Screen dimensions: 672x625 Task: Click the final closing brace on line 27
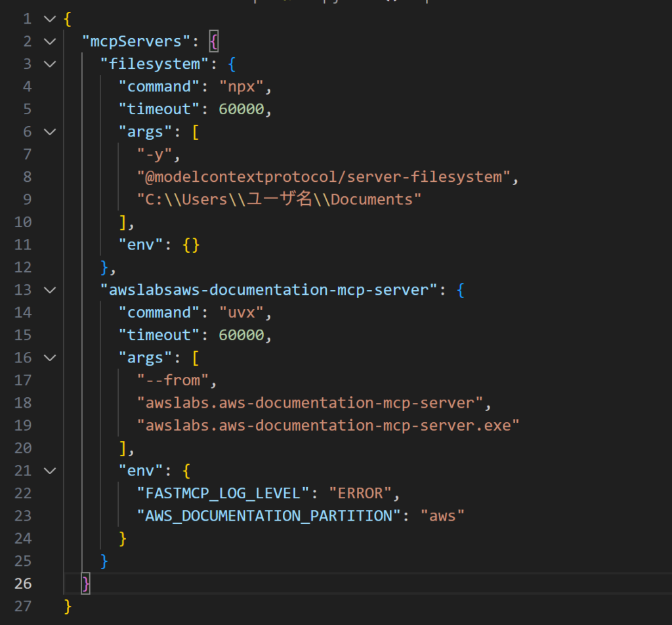[x=68, y=607]
